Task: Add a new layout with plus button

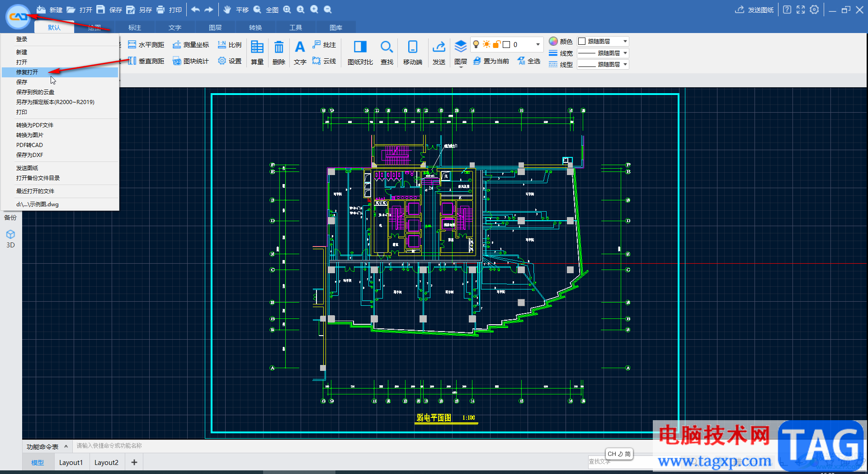Action: point(134,462)
